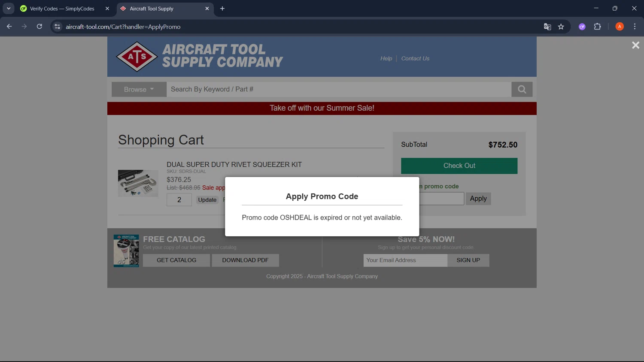The height and width of the screenshot is (362, 644).
Task: Click the green Check Out button
Action: point(459,166)
